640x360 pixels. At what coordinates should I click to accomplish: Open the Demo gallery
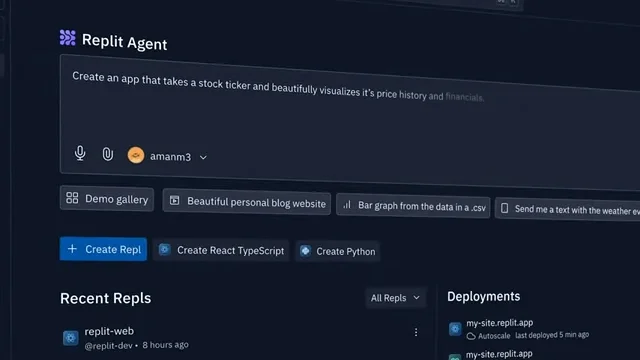pos(107,198)
